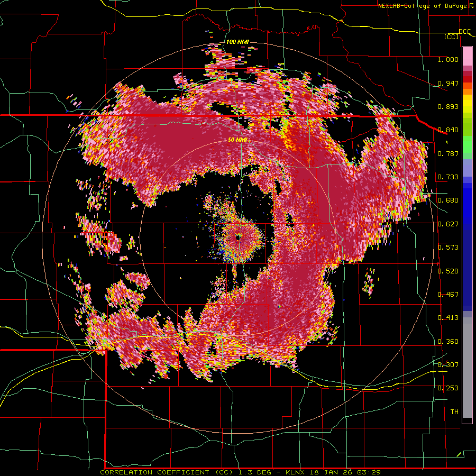476x476 pixels.
Task: Click the 1.3 DEG elevation text
Action: [256, 472]
